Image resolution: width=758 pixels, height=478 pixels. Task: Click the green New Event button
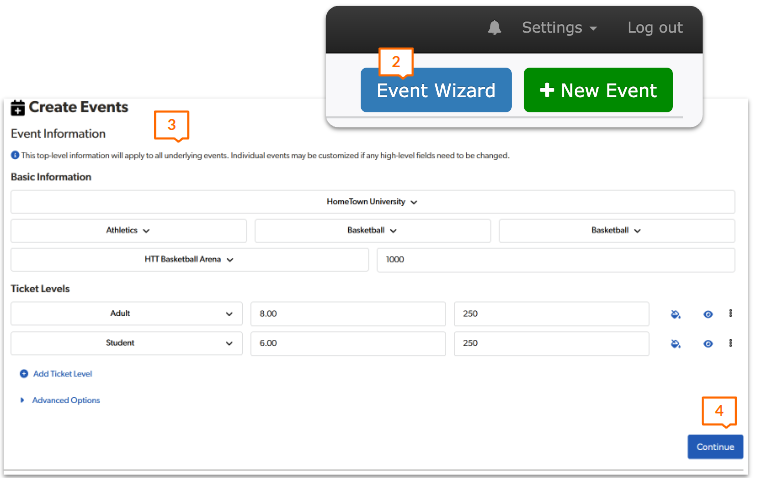(598, 90)
